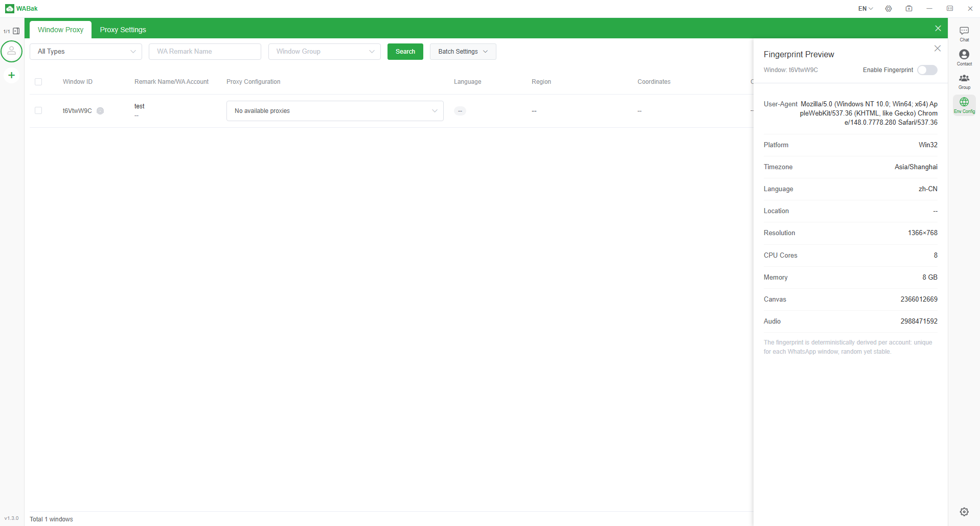
Task: Close the green proxy tab bar
Action: point(938,29)
